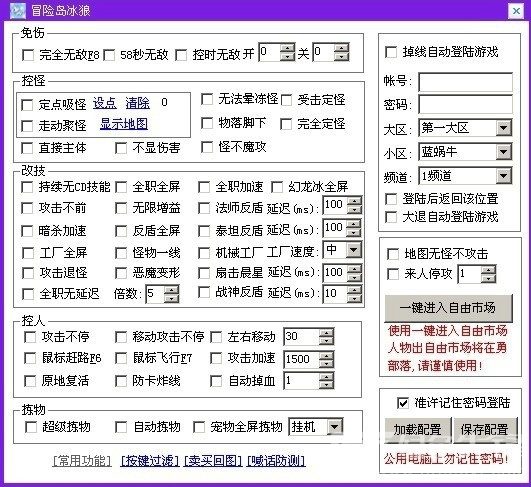
Task: Click the 加载配置 button
Action: [418, 430]
